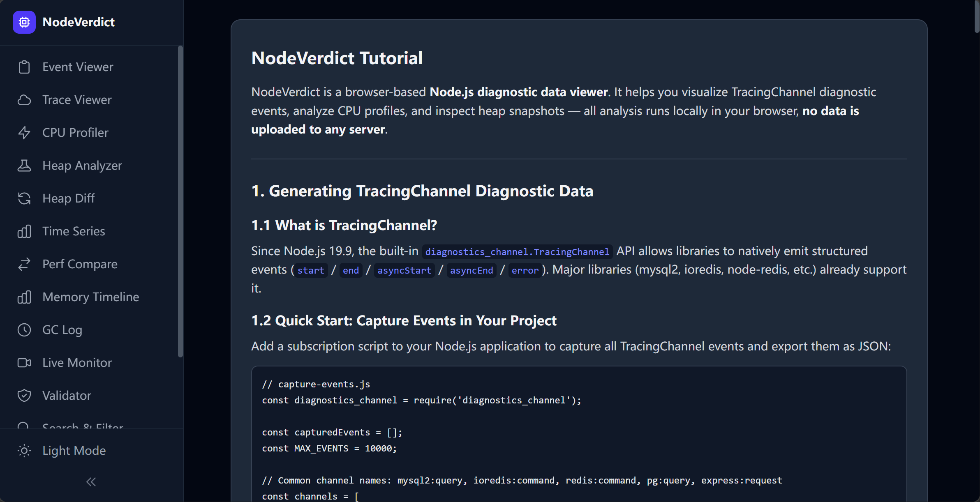
Task: Click the sidebar navigation scrollbar
Action: pos(180,201)
